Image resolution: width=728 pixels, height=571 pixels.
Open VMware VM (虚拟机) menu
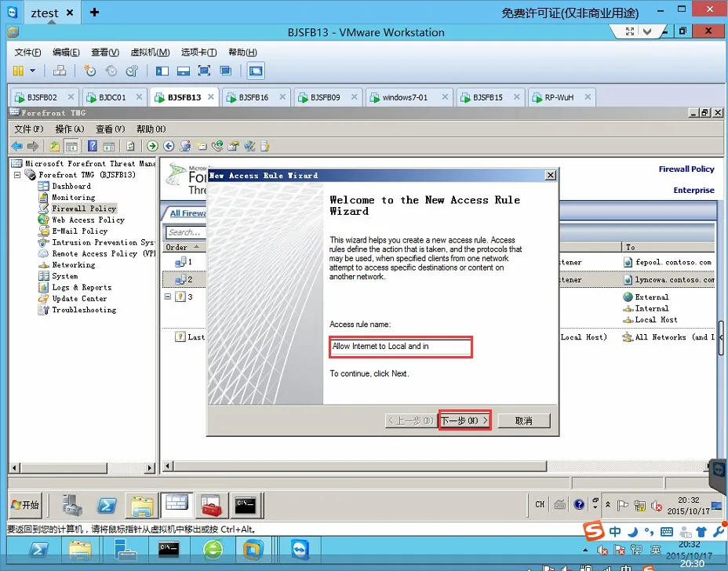pyautogui.click(x=150, y=52)
